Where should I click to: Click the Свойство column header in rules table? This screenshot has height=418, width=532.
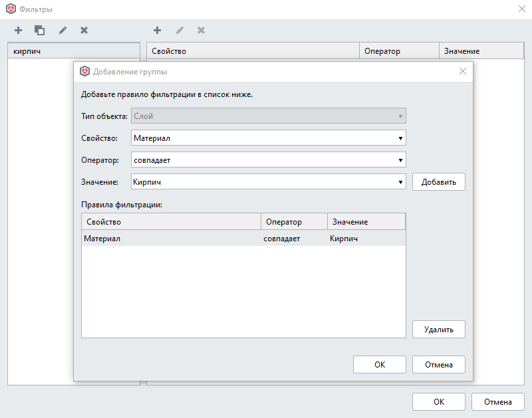pyautogui.click(x=171, y=221)
